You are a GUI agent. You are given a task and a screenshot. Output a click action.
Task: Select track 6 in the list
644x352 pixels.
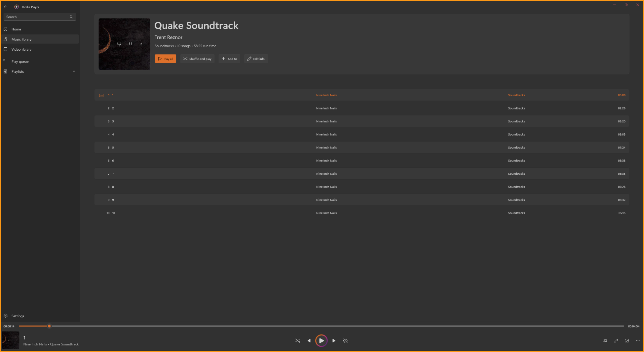(x=362, y=160)
